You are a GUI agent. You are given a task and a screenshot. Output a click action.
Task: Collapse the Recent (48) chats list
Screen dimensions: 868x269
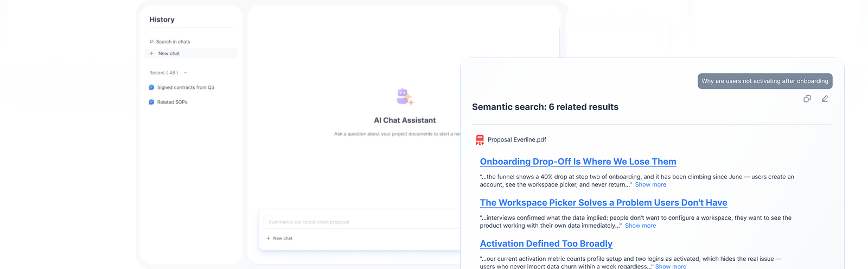(x=186, y=73)
